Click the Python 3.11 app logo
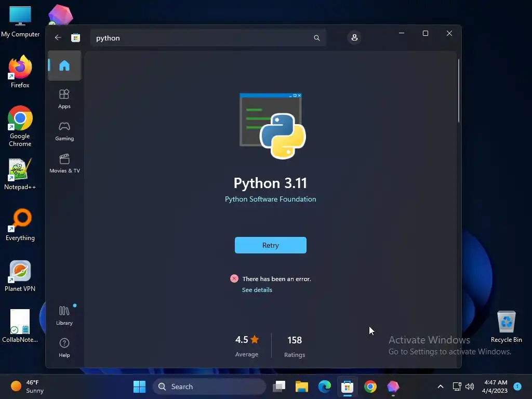 point(273,126)
